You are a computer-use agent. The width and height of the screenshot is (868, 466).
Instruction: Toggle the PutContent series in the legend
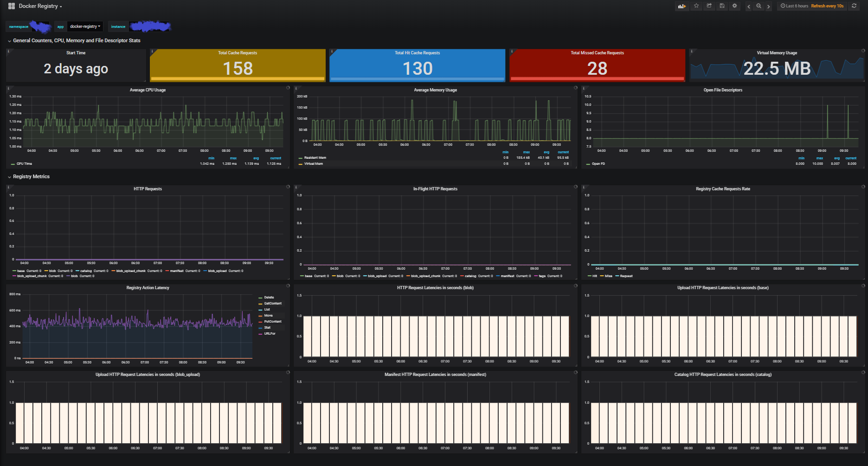273,322
